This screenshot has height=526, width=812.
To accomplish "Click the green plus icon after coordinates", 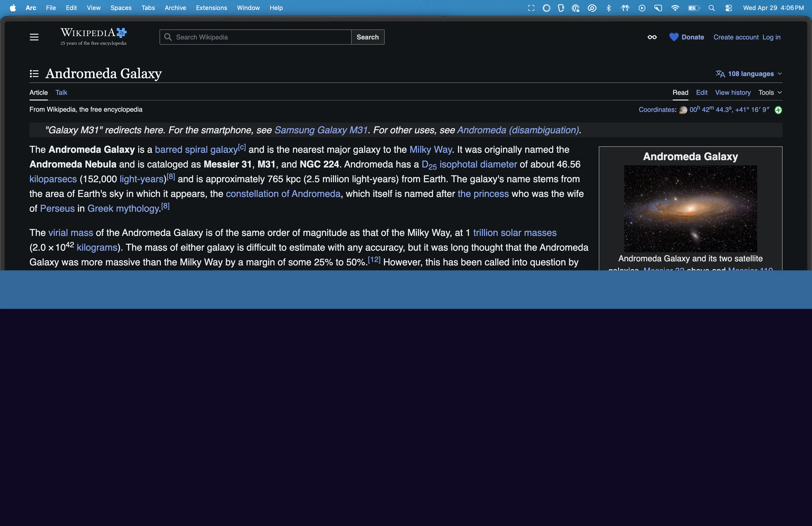I will pos(778,110).
